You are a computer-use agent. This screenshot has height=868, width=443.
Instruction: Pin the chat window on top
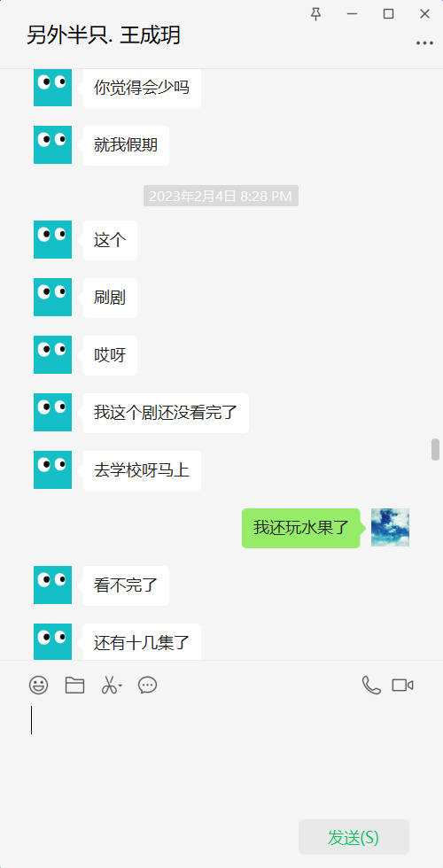(315, 14)
